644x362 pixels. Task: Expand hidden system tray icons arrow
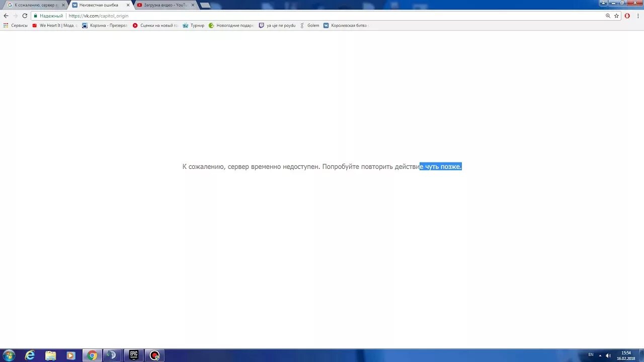[x=600, y=355]
